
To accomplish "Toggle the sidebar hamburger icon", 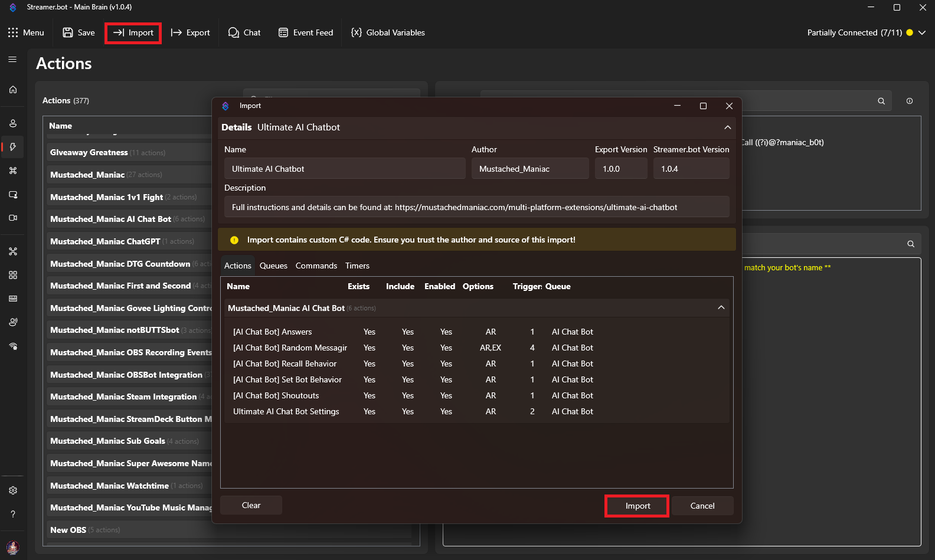I will (x=12, y=60).
